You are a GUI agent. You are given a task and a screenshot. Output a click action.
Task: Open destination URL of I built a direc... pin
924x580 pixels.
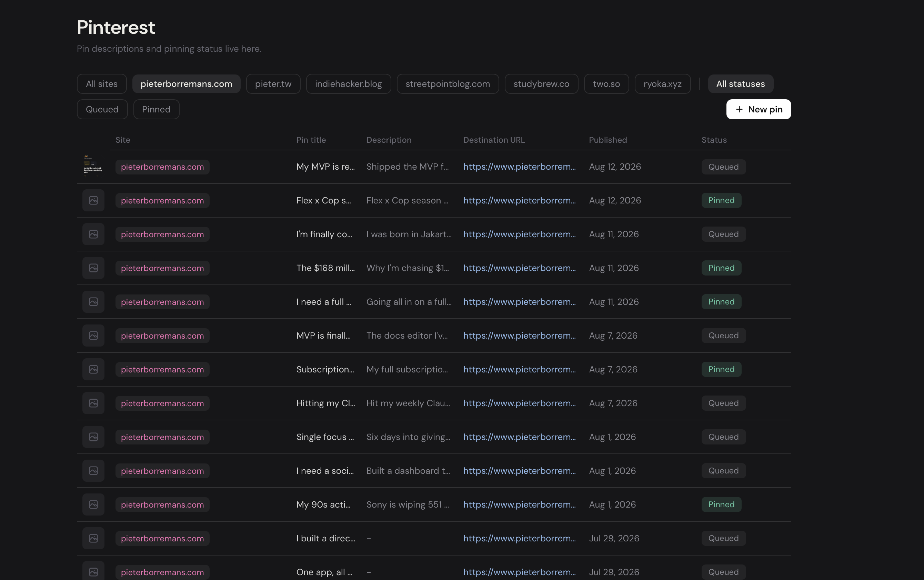coord(519,538)
